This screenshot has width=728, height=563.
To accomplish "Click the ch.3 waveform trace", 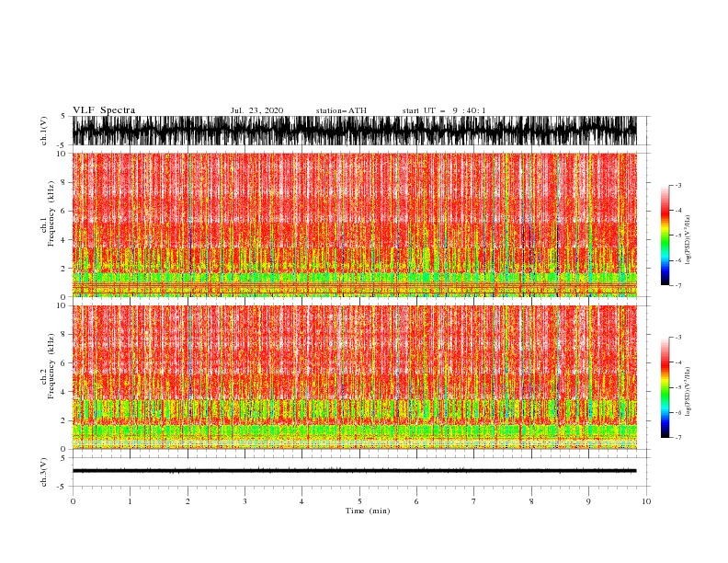I will pyautogui.click(x=354, y=471).
